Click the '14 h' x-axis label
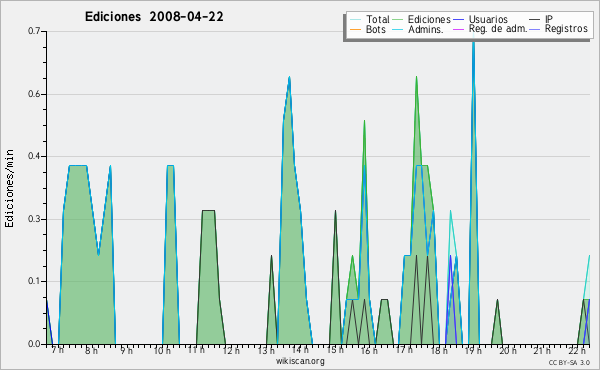 300,350
